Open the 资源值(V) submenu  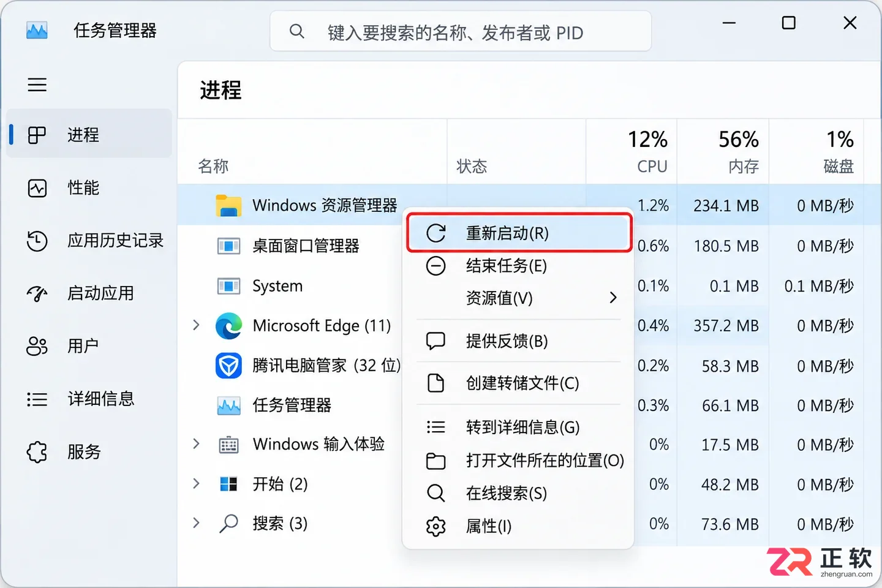point(518,298)
